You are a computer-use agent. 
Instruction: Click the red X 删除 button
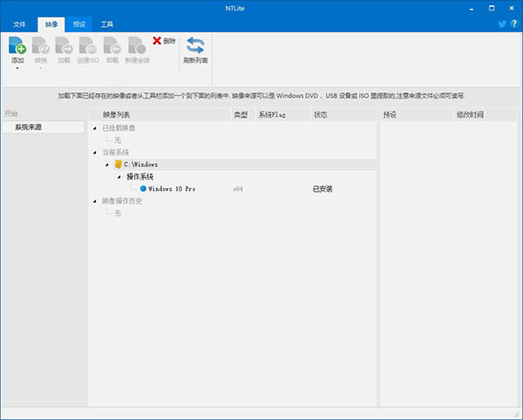(x=164, y=41)
